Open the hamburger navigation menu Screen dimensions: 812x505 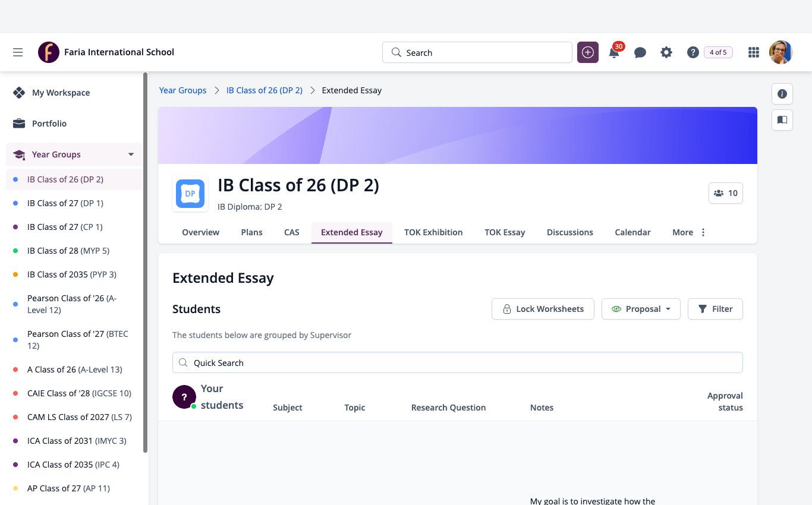[18, 52]
